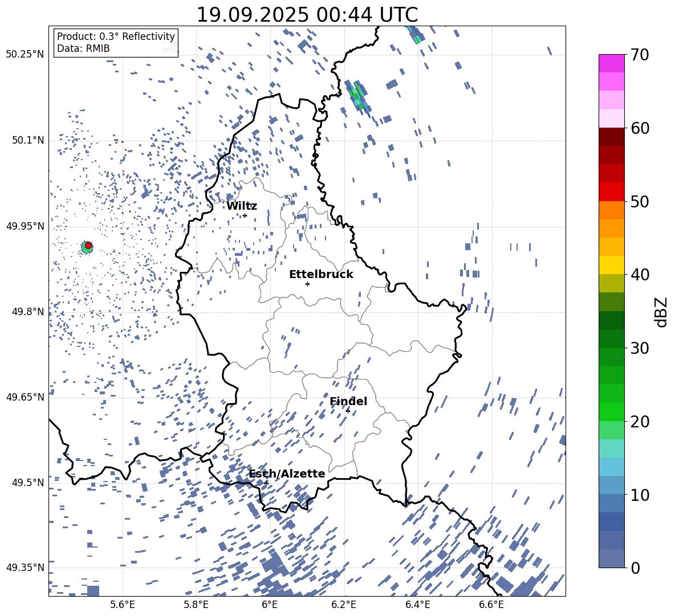Image resolution: width=675 pixels, height=616 pixels.
Task: Click the Data: RMIB text in legend
Action: pyautogui.click(x=83, y=49)
